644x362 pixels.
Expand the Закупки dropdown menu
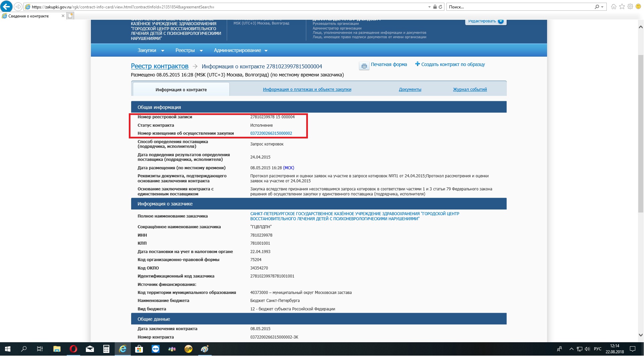(151, 50)
